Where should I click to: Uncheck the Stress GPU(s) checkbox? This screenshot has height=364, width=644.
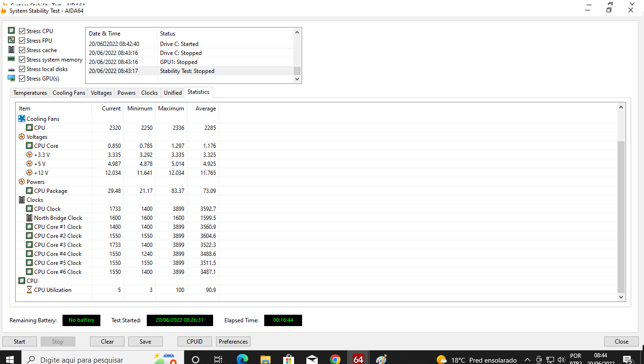click(x=22, y=79)
